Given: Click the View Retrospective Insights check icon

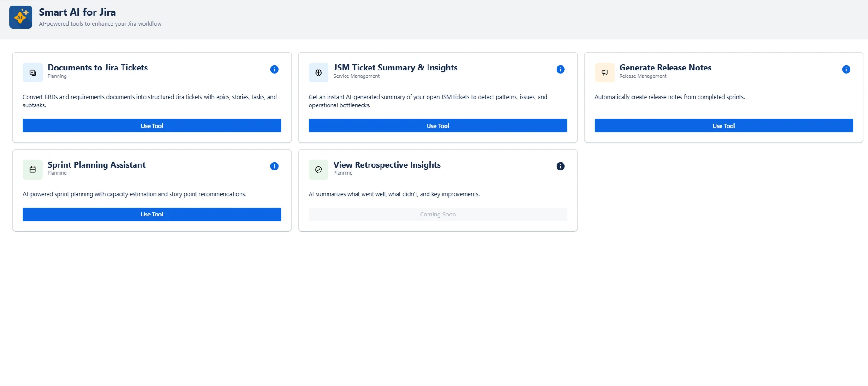Looking at the screenshot, I should (x=318, y=170).
